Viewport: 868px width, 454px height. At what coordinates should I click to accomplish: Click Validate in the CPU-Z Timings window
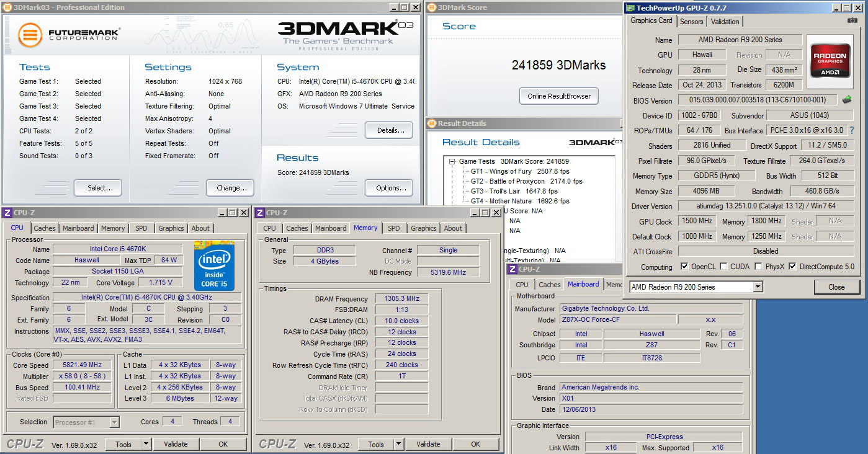428,444
